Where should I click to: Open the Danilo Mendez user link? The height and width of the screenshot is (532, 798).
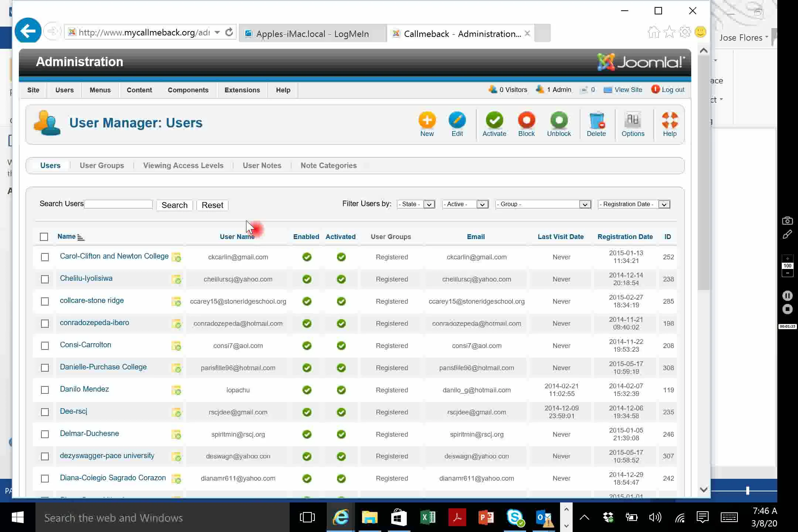click(x=85, y=389)
